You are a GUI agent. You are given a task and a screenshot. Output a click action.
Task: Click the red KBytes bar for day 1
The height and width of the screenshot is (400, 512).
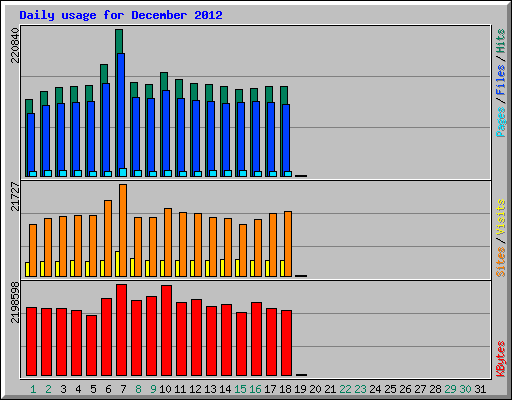pos(31,342)
